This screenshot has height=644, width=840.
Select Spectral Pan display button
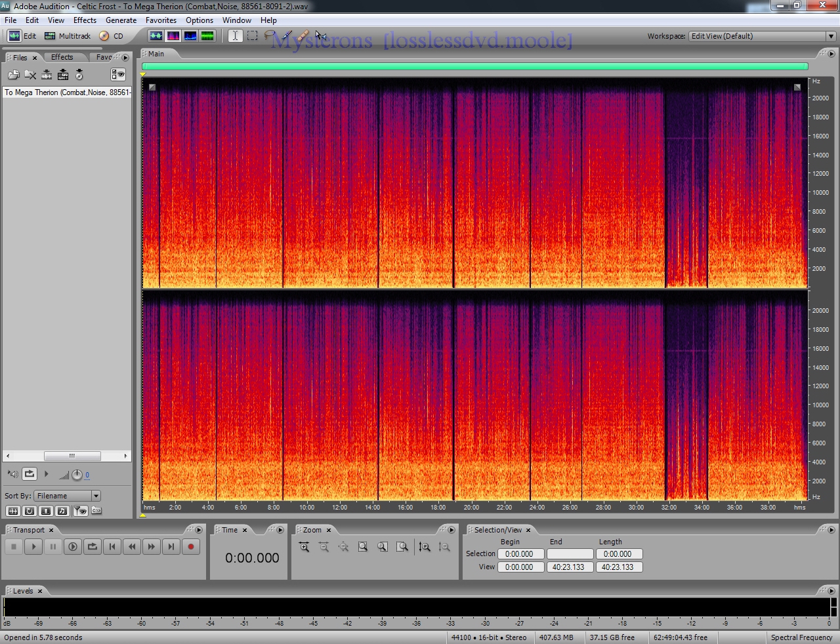[190, 36]
